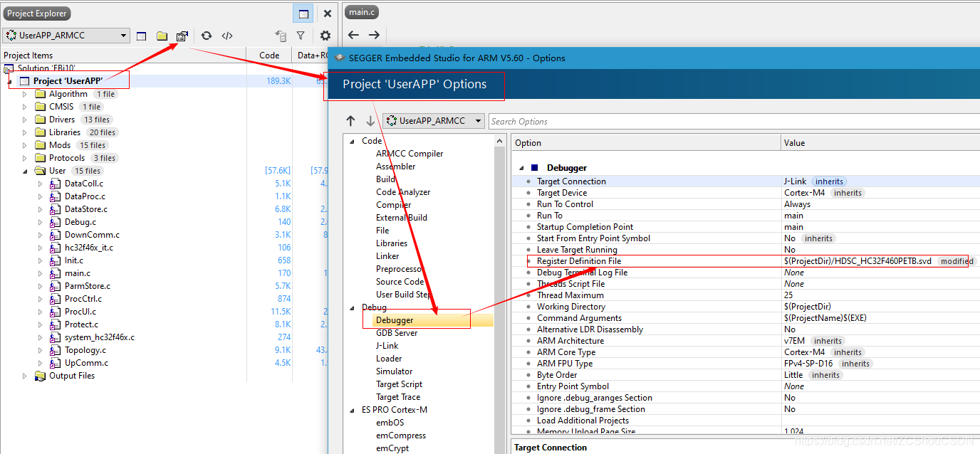Click the Solution 'EBi10' icon
The height and width of the screenshot is (454, 980).
tap(9, 68)
